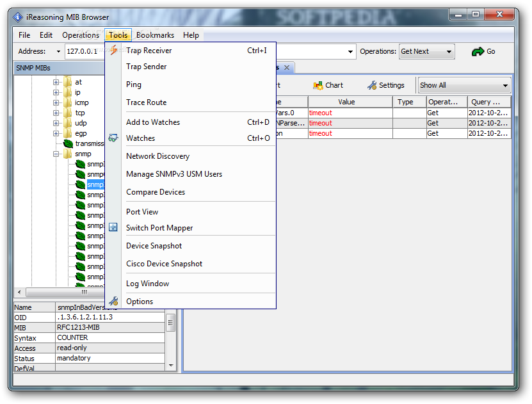Open the Address dropdown arrow
The height and width of the screenshot is (404, 532).
pos(58,52)
